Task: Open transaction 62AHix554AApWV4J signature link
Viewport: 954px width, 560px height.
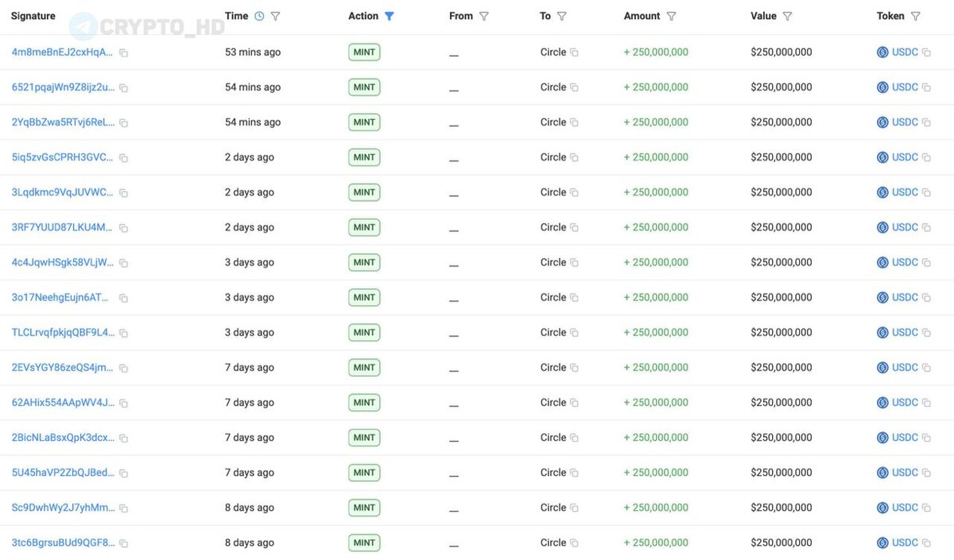Action: (63, 402)
